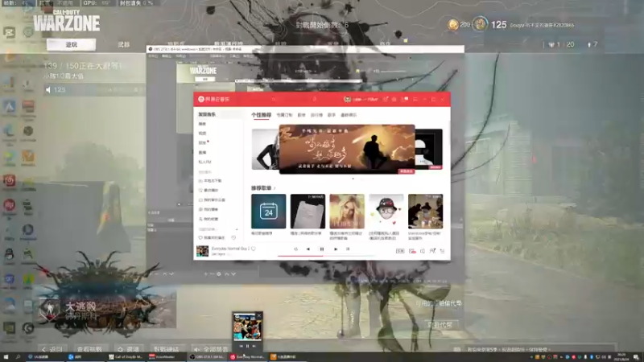Open the cartoon bucket-hat playlist cover
Viewport: 644px width, 362px height.
[386, 212]
